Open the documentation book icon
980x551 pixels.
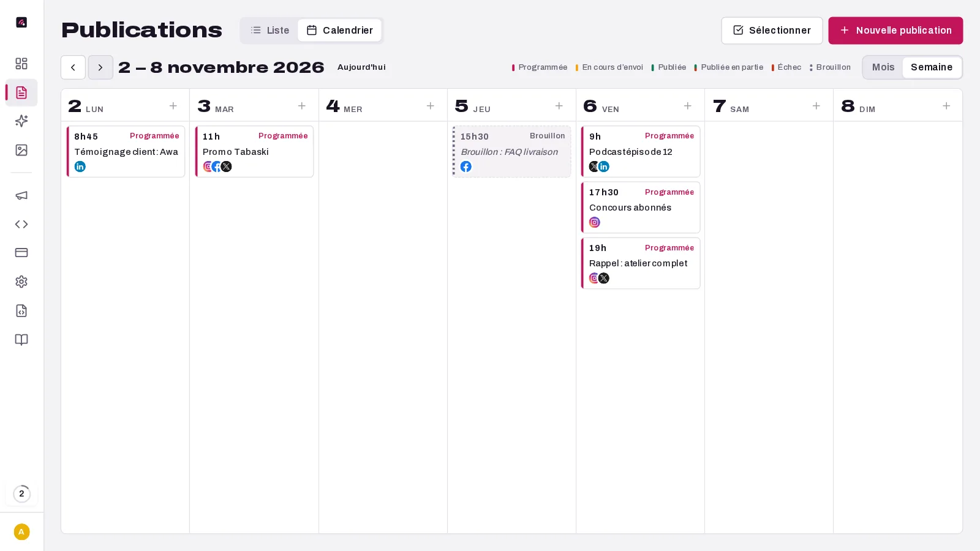tap(21, 339)
